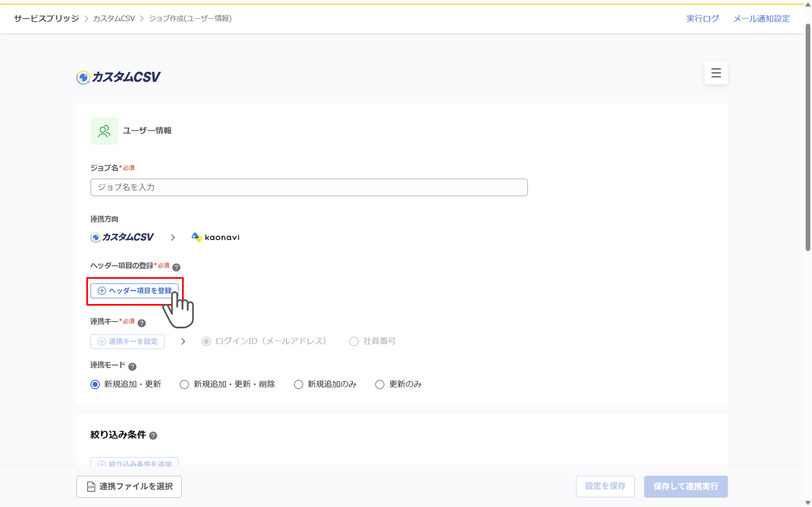
Task: Click the ヘッダー項目を登録 button
Action: pyautogui.click(x=134, y=291)
